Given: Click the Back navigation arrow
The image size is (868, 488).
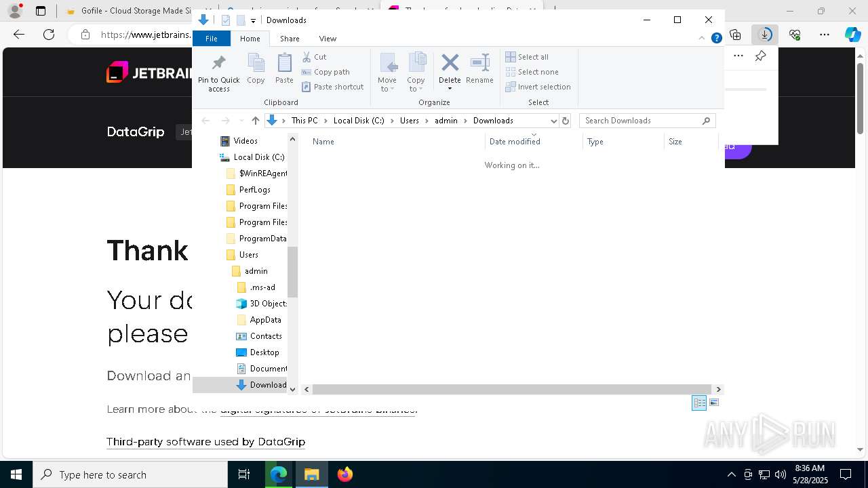Looking at the screenshot, I should (205, 121).
